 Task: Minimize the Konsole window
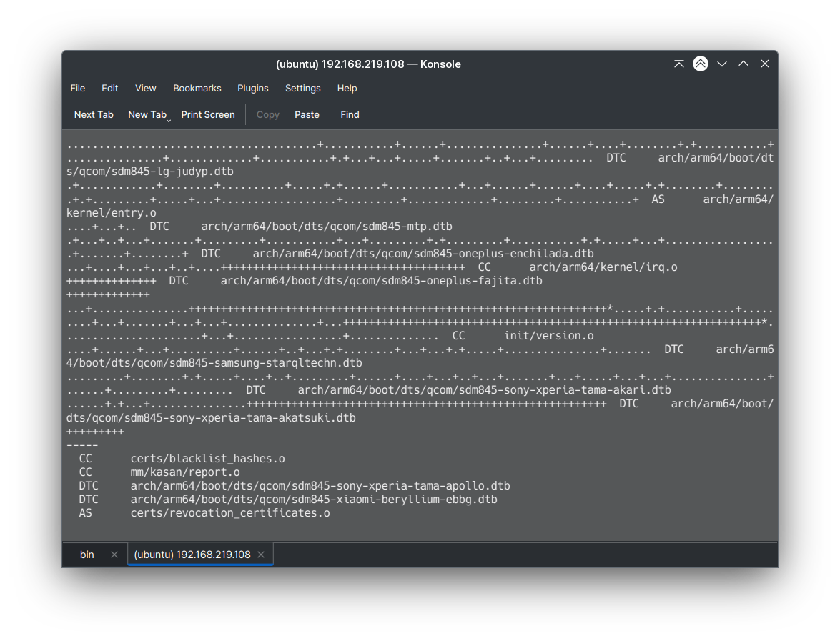[x=722, y=64]
